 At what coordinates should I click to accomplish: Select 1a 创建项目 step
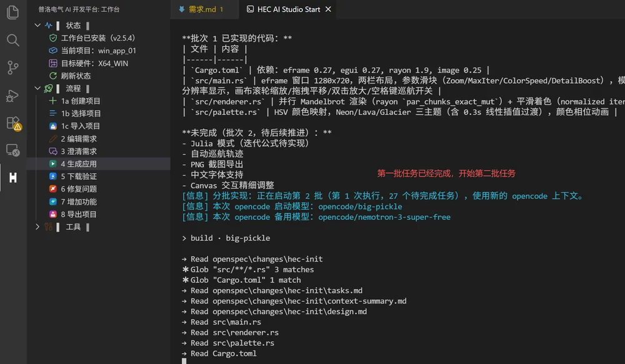click(74, 101)
